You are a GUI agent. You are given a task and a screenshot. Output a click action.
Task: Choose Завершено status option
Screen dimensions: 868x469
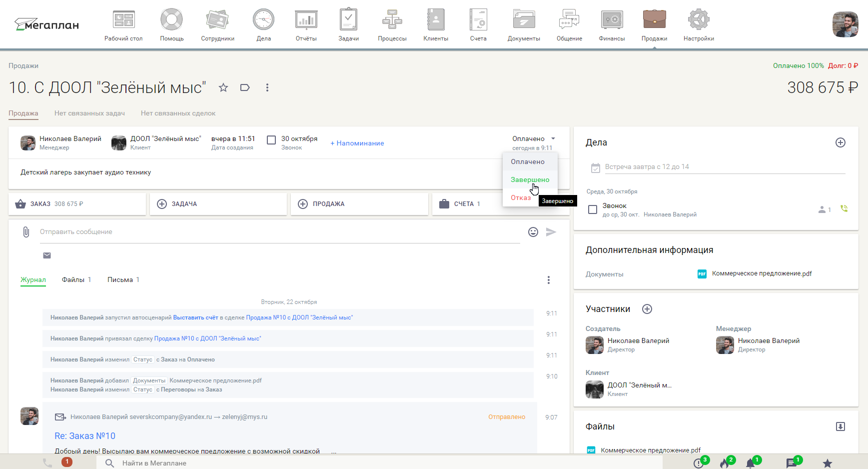(530, 179)
